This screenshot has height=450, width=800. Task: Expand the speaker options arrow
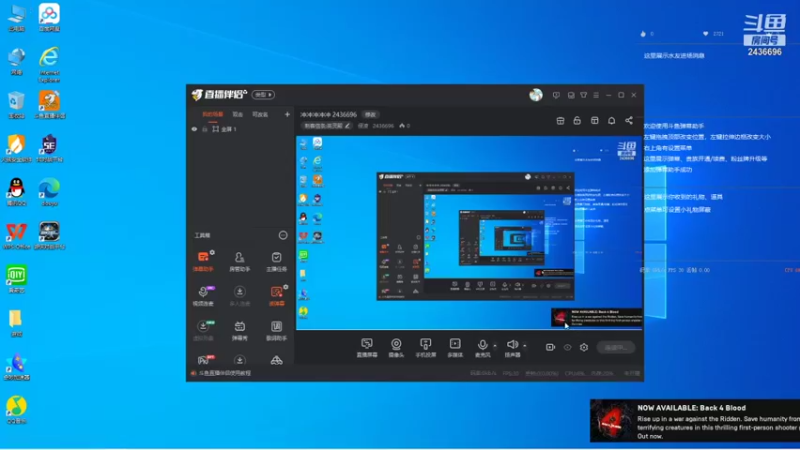[x=524, y=346]
